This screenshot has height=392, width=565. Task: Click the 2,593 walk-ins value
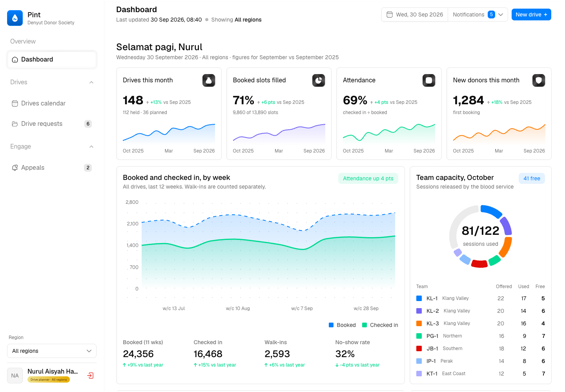(x=277, y=354)
